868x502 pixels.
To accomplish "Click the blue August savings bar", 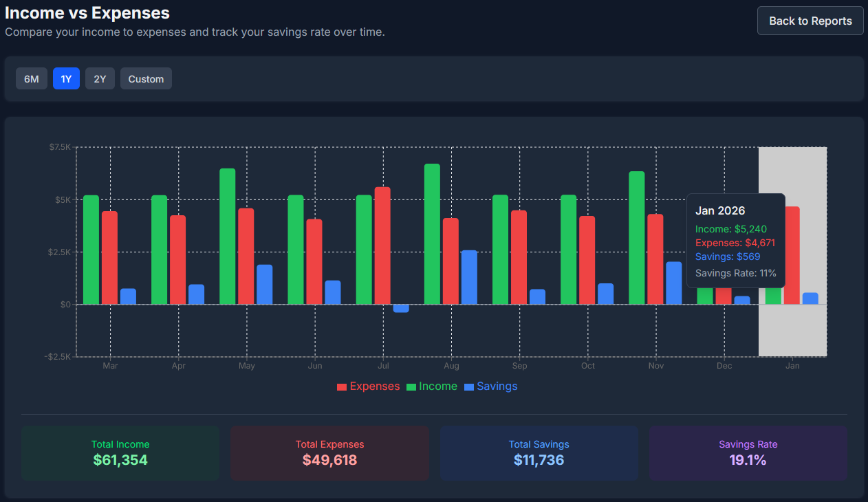I will [x=469, y=277].
